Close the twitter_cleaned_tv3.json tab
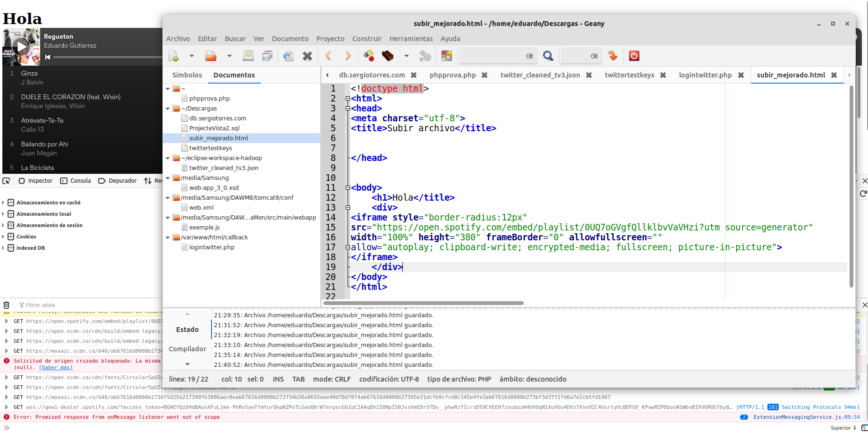The width and height of the screenshot is (868, 441). pyautogui.click(x=589, y=75)
